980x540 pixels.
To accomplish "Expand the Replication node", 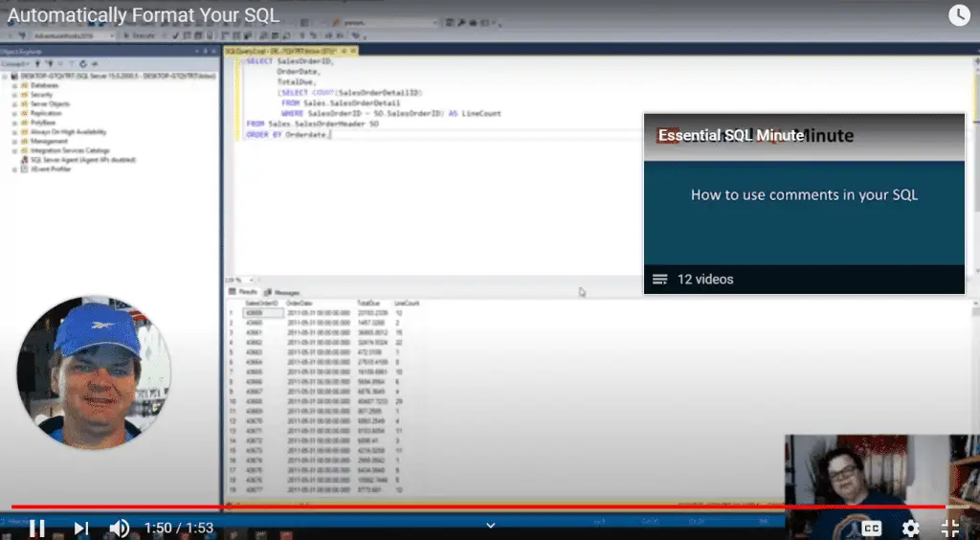I will (x=14, y=113).
